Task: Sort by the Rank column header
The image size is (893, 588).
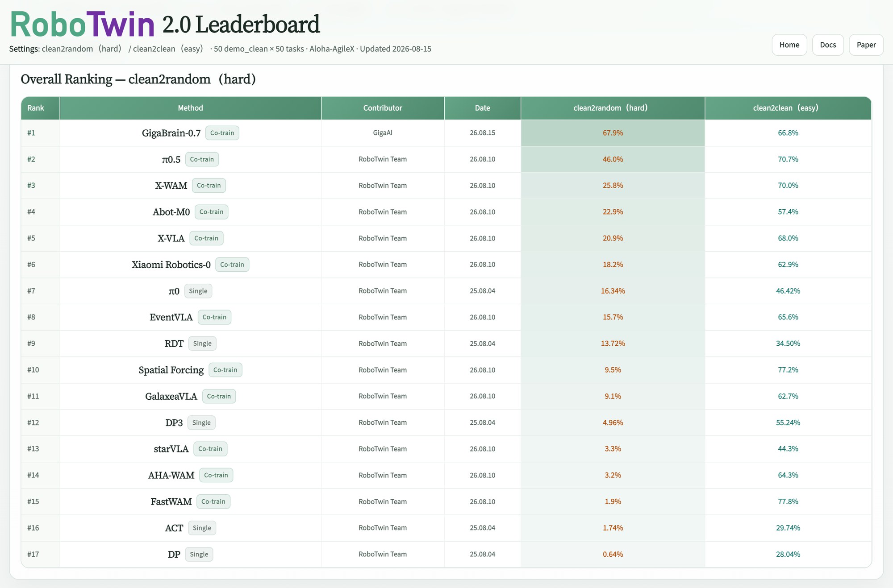Action: (40, 108)
